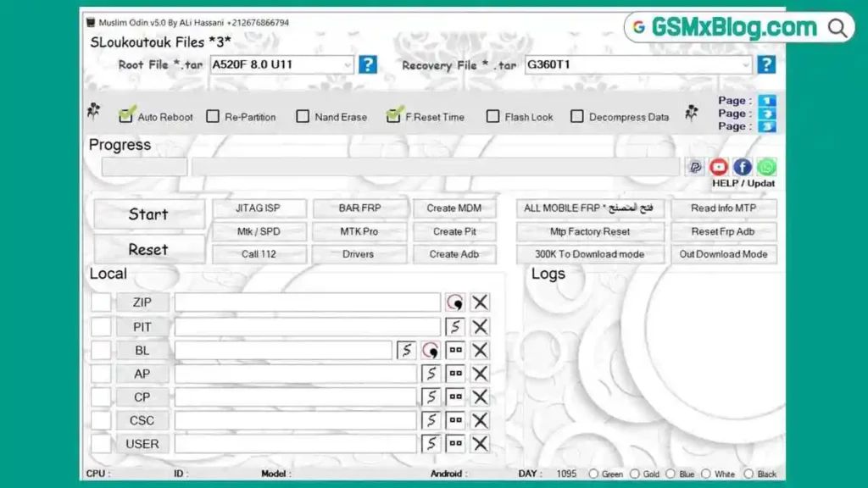Click the Start button

point(148,214)
